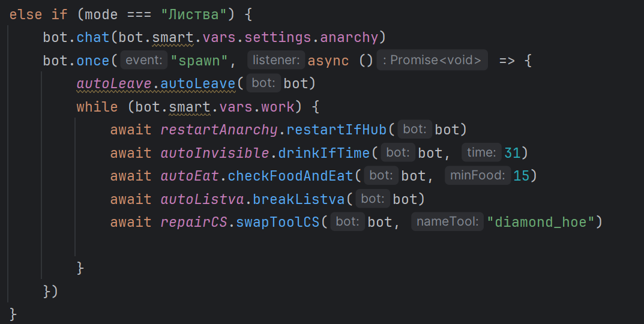Click the anarchy property in bot.chat

coord(349,37)
